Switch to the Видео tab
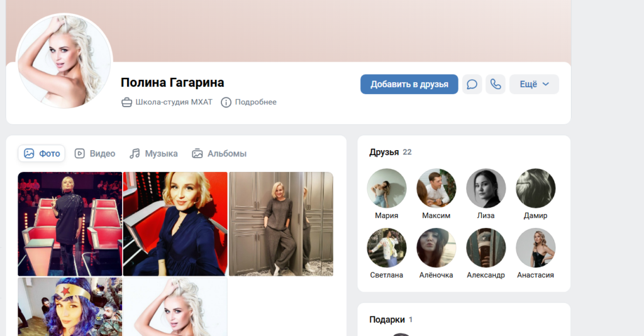 point(95,153)
